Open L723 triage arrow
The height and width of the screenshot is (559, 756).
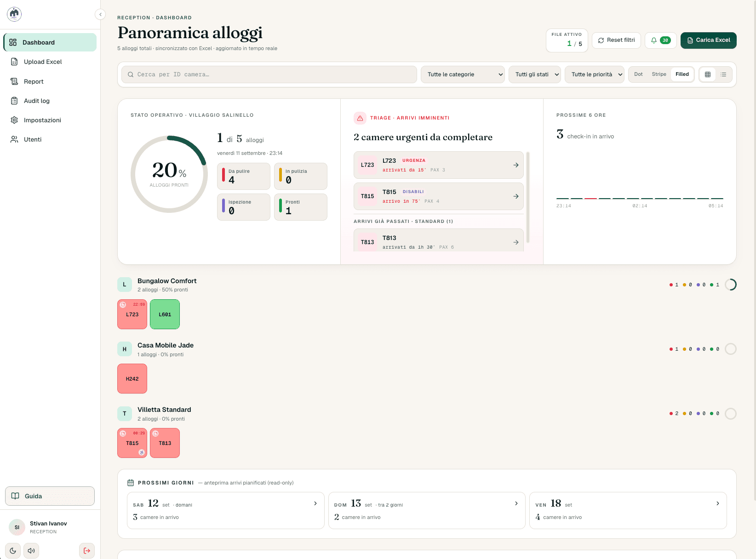coord(516,165)
